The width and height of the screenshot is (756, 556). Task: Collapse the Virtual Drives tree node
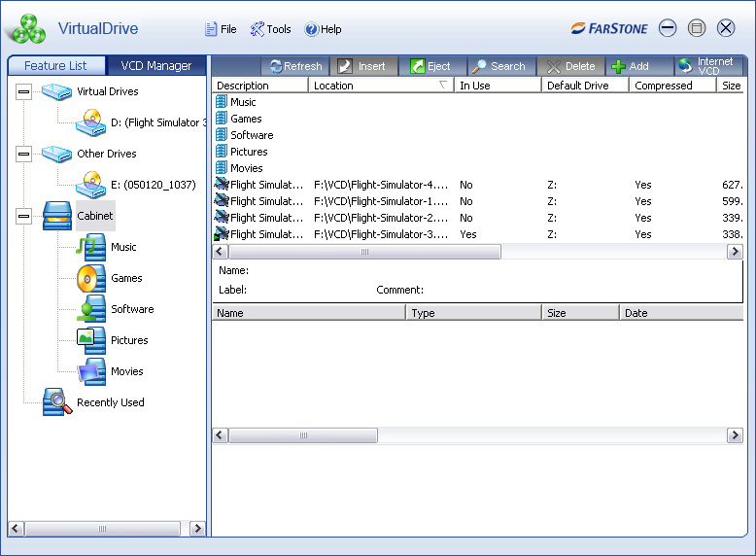23,91
